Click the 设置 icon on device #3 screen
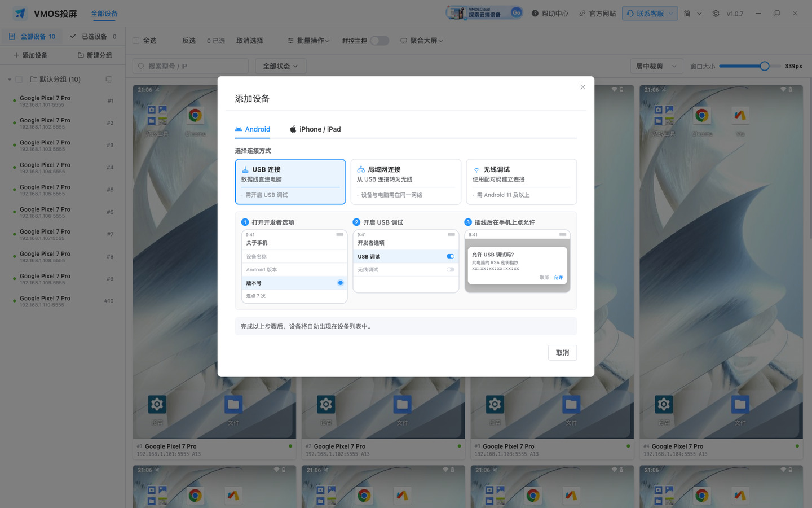This screenshot has height=508, width=812. (495, 404)
